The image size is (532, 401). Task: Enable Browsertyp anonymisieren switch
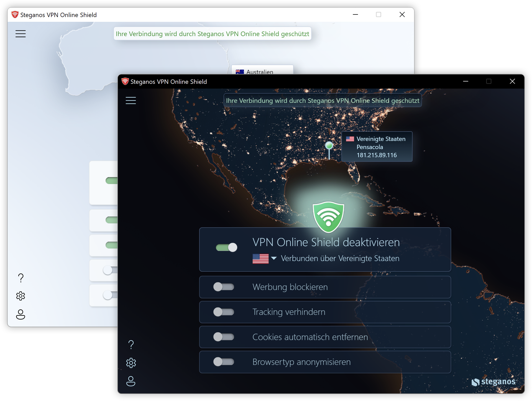click(x=224, y=362)
